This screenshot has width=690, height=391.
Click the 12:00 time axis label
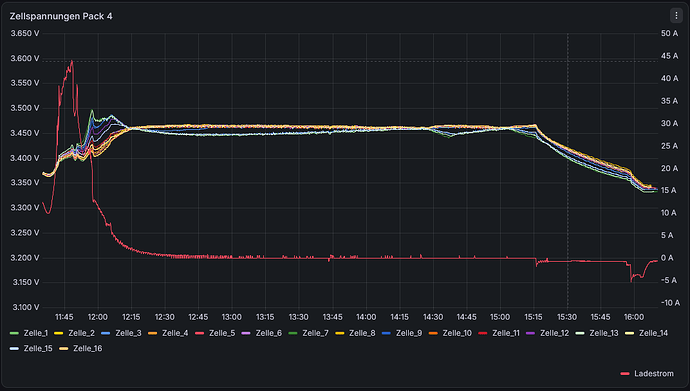[97, 317]
